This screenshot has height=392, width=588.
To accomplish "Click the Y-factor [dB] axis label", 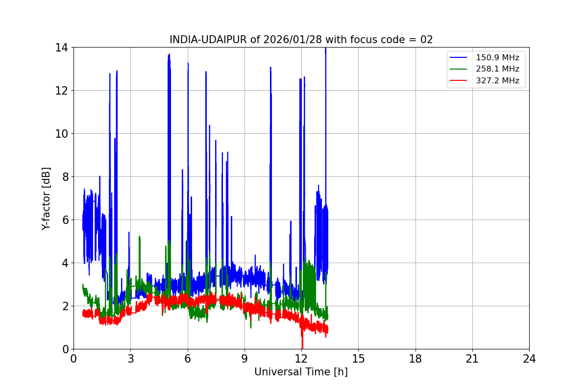I will point(46,198).
